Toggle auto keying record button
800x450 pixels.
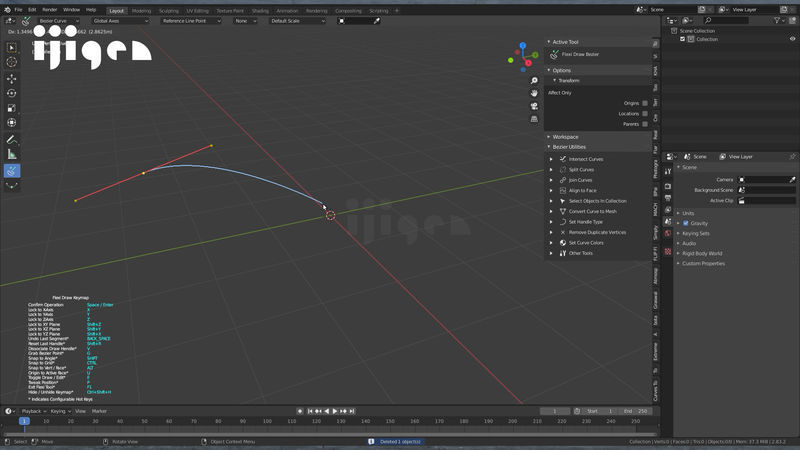point(300,411)
